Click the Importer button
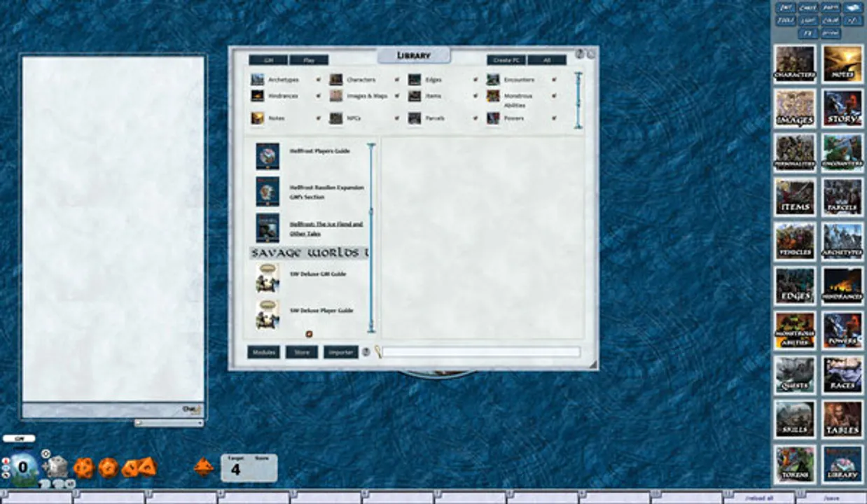The image size is (867, 504). [x=341, y=352]
